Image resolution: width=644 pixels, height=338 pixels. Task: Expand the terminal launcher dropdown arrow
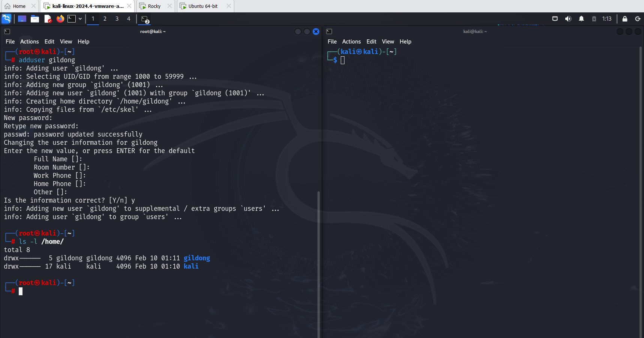(80, 19)
